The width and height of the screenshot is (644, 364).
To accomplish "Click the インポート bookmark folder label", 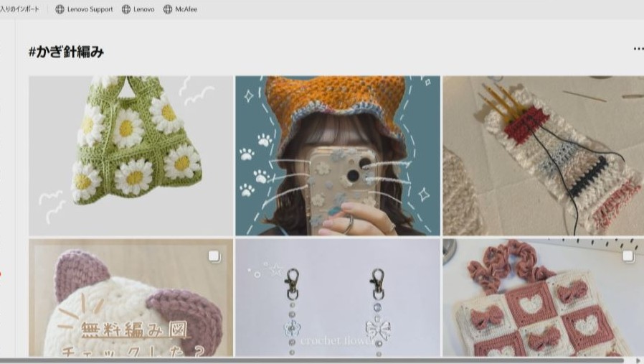I will [x=19, y=9].
